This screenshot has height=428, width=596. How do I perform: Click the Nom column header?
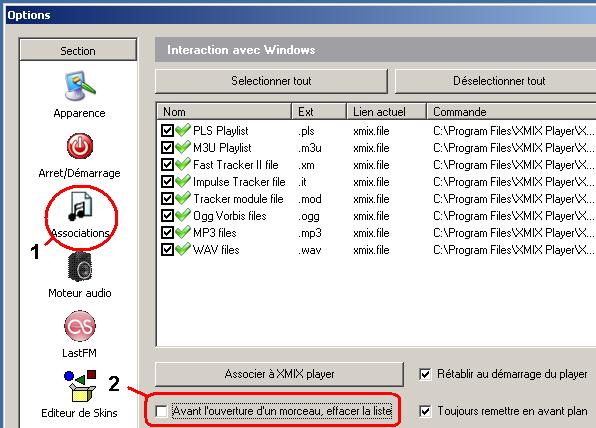[224, 112]
